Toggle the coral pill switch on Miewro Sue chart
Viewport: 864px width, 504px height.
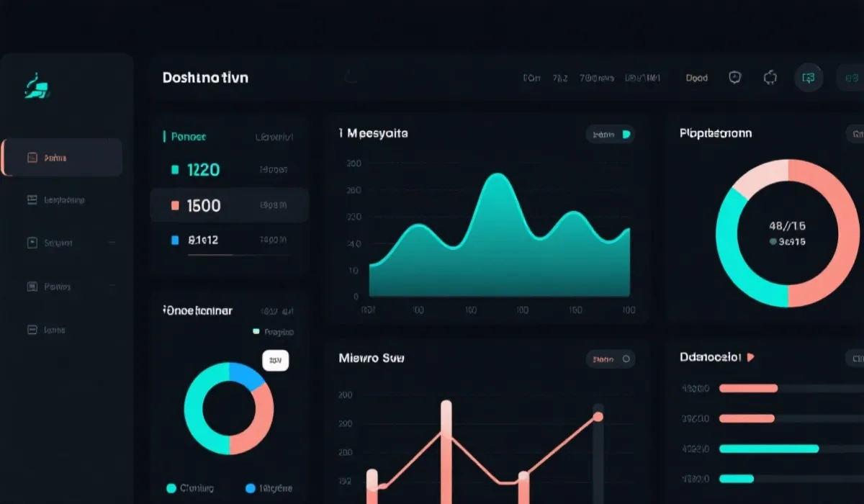point(626,359)
